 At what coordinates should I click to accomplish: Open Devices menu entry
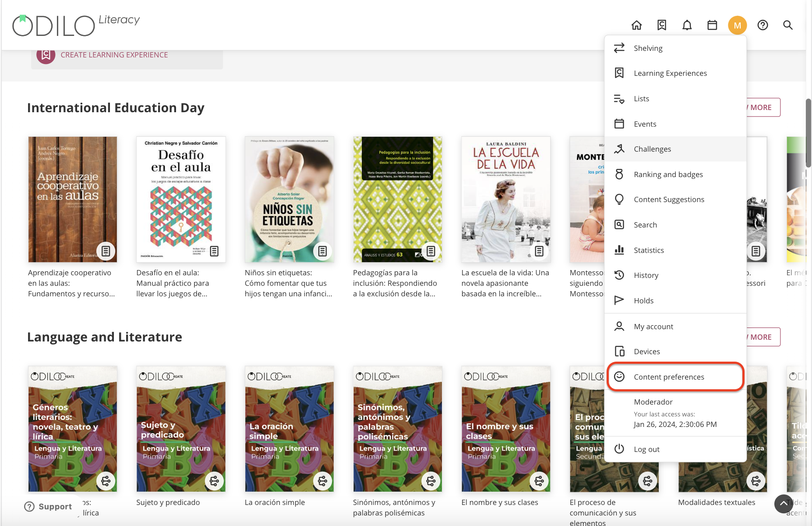[x=675, y=352]
